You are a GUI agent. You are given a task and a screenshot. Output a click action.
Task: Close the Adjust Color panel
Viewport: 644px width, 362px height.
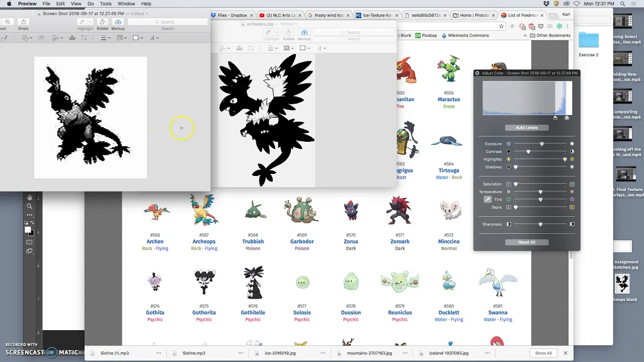tap(477, 73)
